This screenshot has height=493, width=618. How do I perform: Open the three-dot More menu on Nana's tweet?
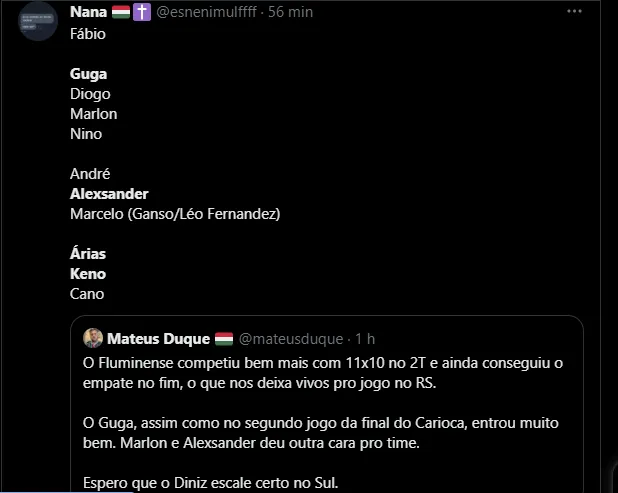573,12
